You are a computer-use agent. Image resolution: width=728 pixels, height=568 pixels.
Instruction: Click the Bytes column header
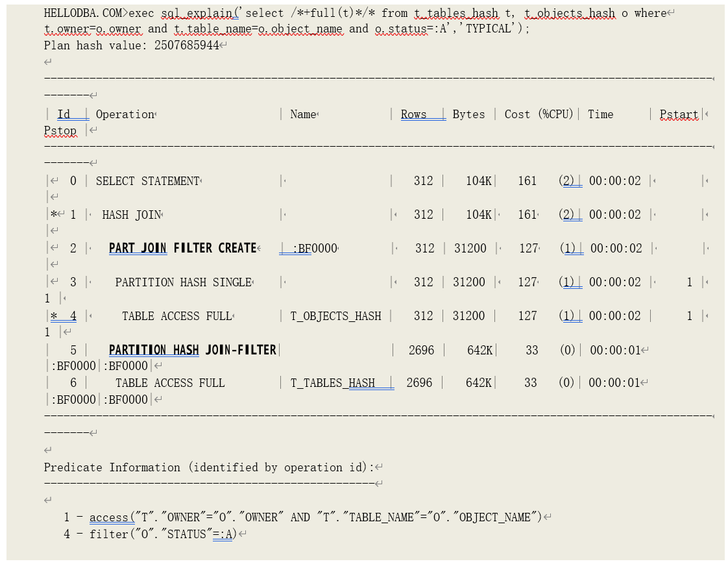468,114
